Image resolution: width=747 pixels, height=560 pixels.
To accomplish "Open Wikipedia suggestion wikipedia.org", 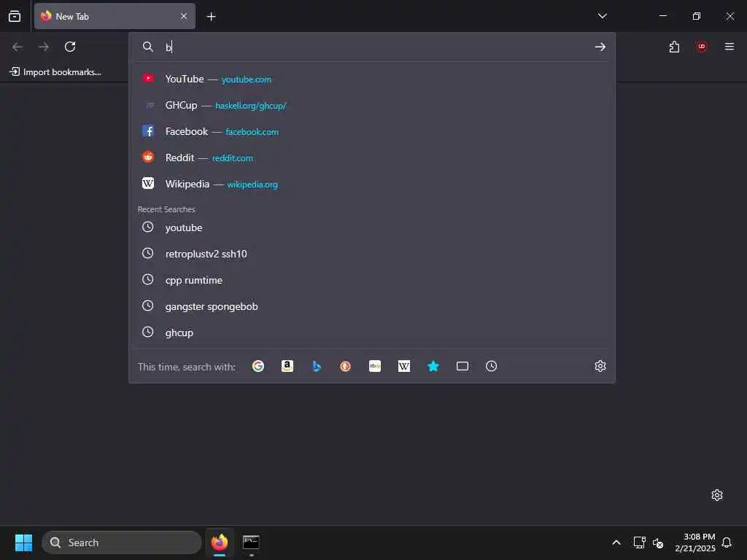I will pyautogui.click(x=372, y=184).
